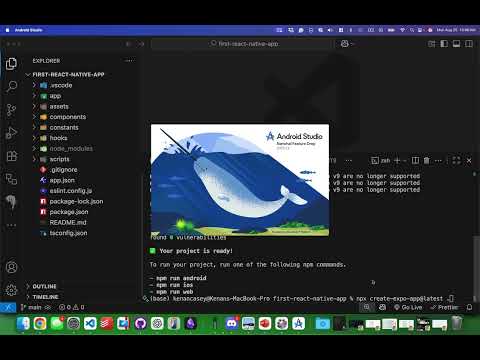480x360 pixels.
Task: Open the README.md file
Action: click(68, 222)
